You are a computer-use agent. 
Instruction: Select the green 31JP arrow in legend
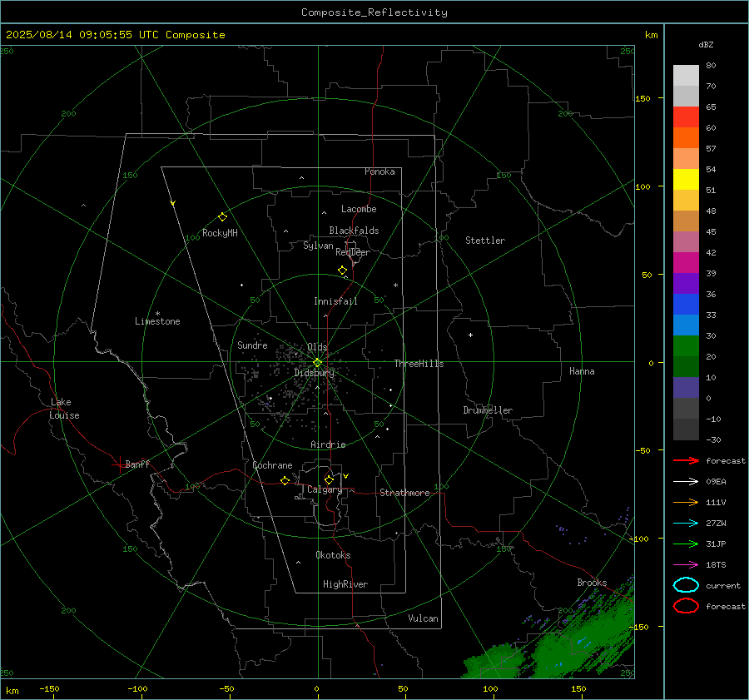click(686, 544)
